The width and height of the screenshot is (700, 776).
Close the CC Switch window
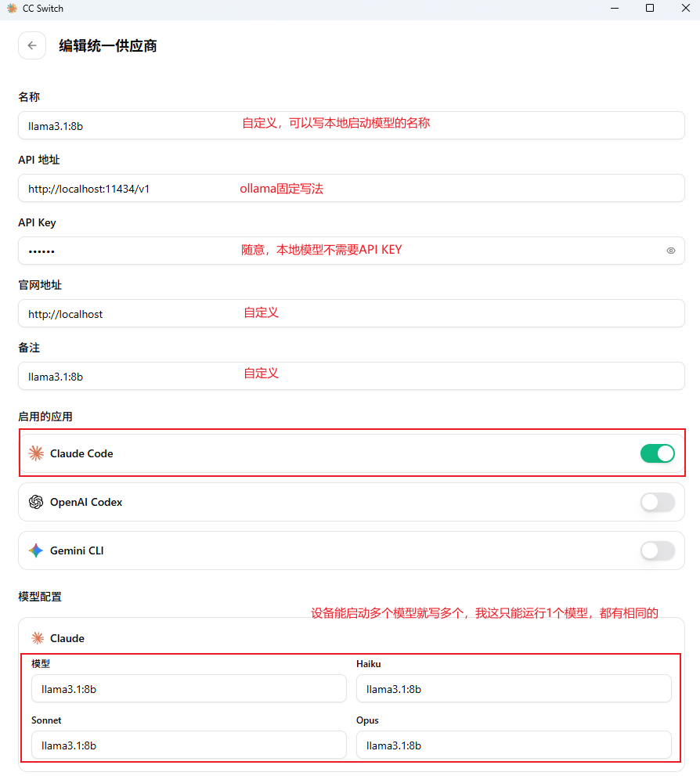click(686, 9)
